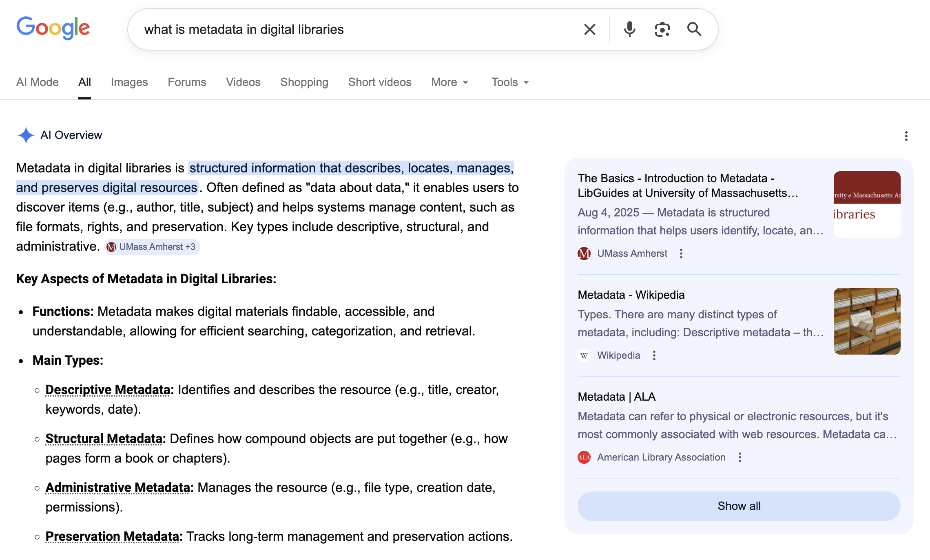Open AI Overview three-dot options menu

tap(906, 136)
